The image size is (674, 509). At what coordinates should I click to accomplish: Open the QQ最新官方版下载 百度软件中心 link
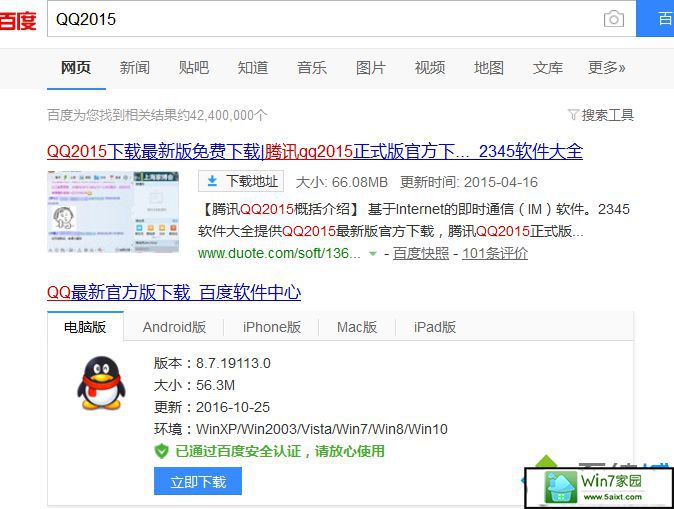coord(174,292)
